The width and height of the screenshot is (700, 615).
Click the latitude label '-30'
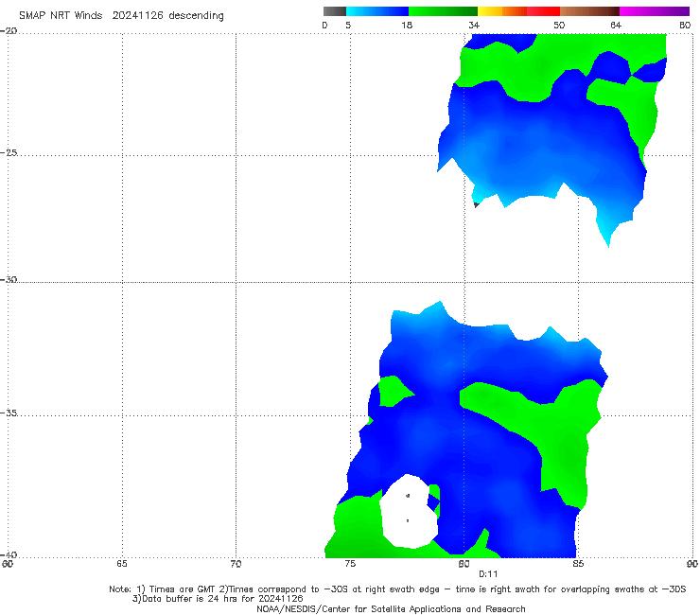click(9, 279)
